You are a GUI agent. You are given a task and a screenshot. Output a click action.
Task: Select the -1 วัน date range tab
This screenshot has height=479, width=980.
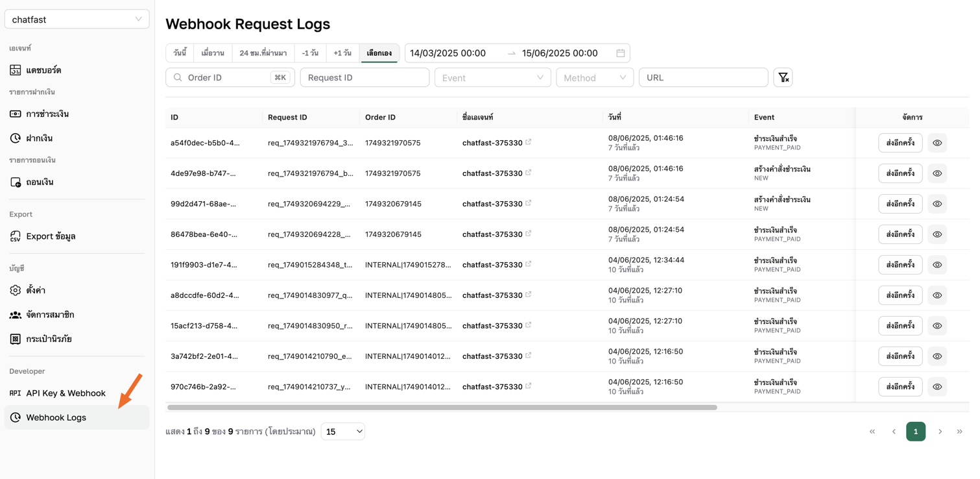(310, 53)
